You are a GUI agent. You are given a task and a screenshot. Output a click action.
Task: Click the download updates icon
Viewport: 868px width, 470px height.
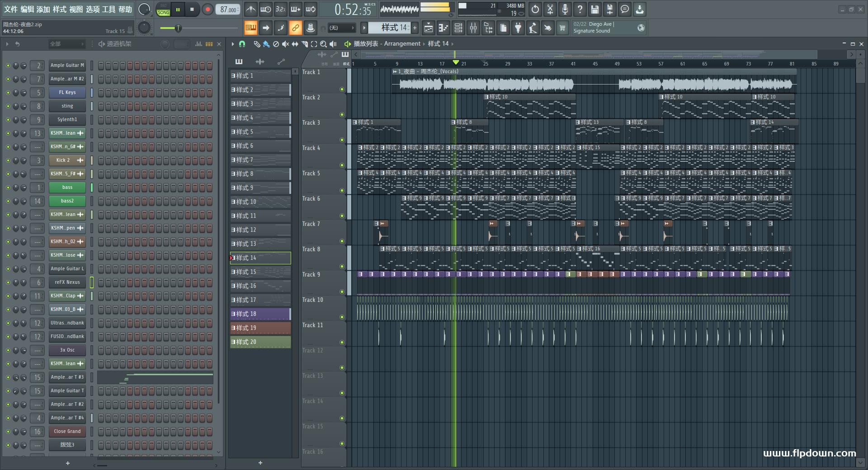click(x=640, y=9)
